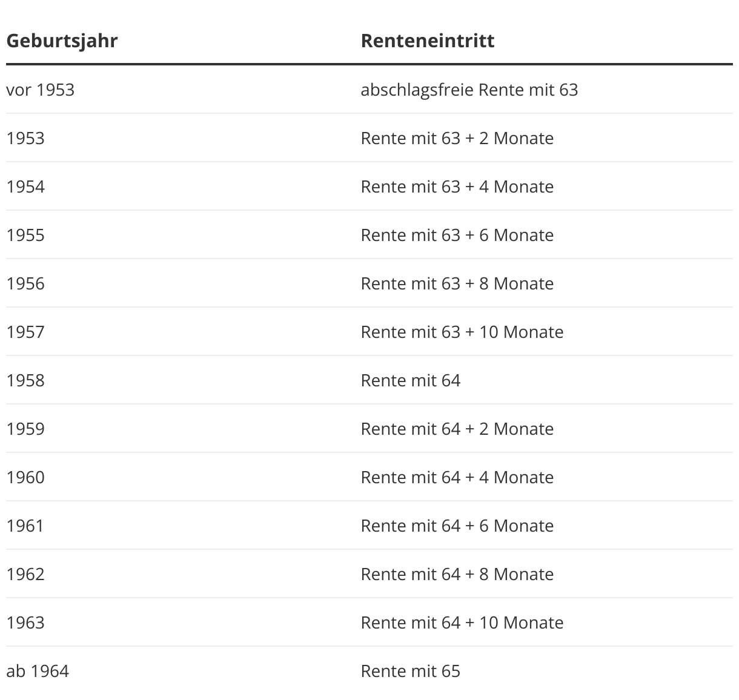
Task: Select the 'ab 1964' birth year cell
Action: [38, 671]
